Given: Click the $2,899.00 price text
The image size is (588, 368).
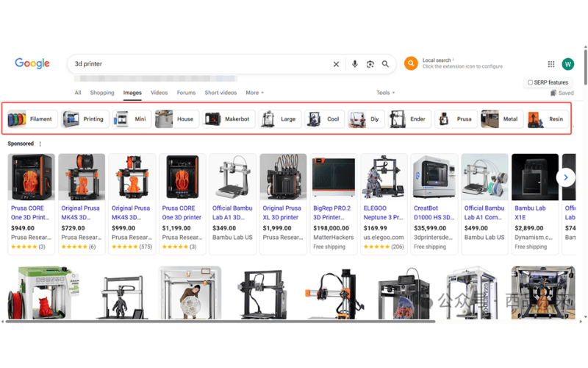Looking at the screenshot, I should click(x=528, y=228).
